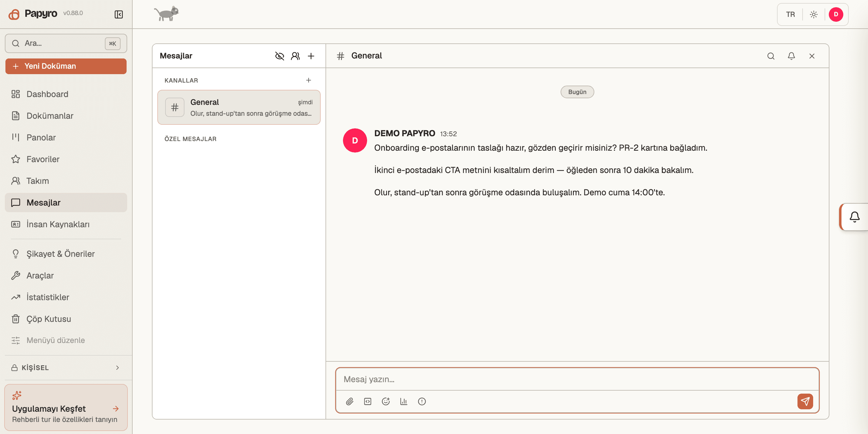Image resolution: width=868 pixels, height=434 pixels.
Task: Open Araçlar
Action: point(66,275)
